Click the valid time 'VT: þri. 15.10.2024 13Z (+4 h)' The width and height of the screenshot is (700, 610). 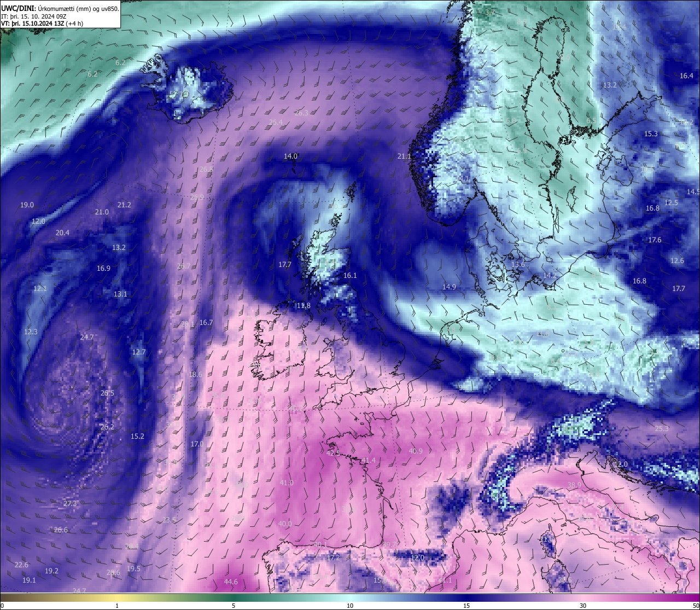point(42,24)
